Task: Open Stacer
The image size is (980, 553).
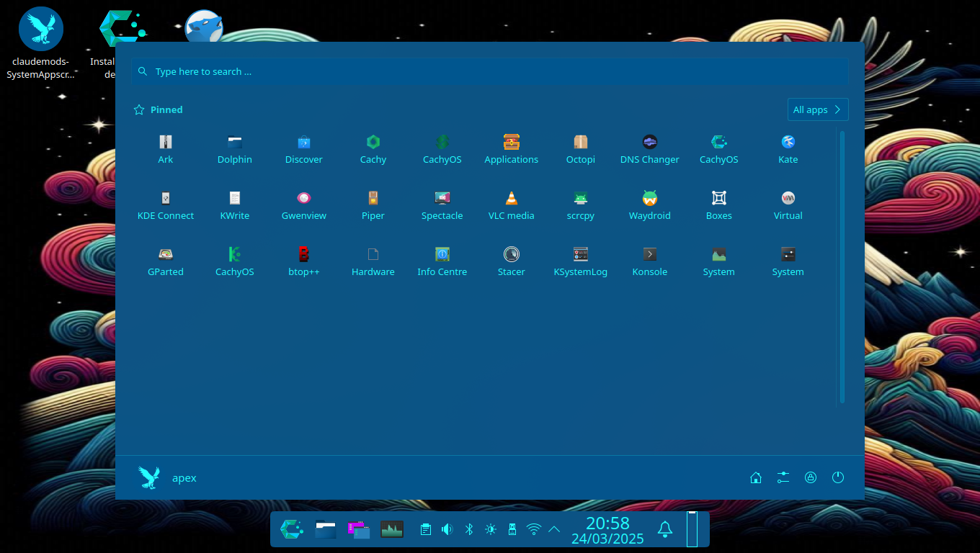Action: coord(512,261)
